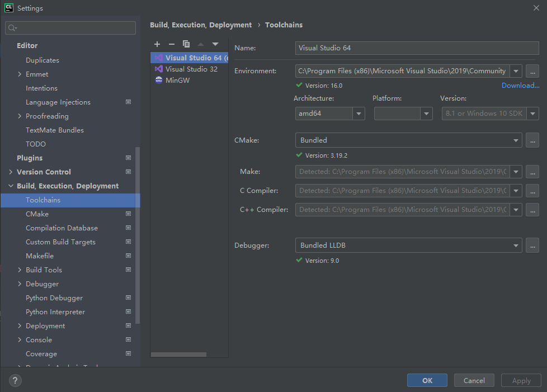Click the Download... link
This screenshot has width=547, height=392.
tap(521, 86)
